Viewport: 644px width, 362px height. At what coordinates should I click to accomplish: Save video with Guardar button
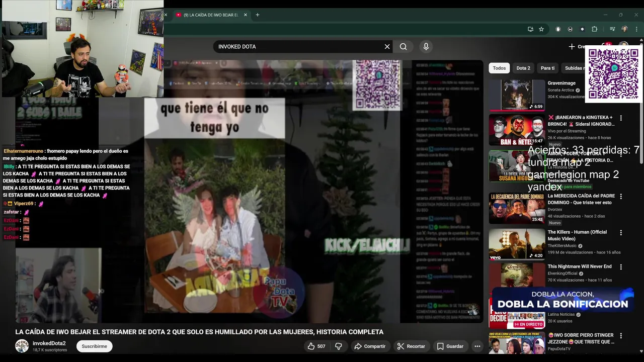450,346
